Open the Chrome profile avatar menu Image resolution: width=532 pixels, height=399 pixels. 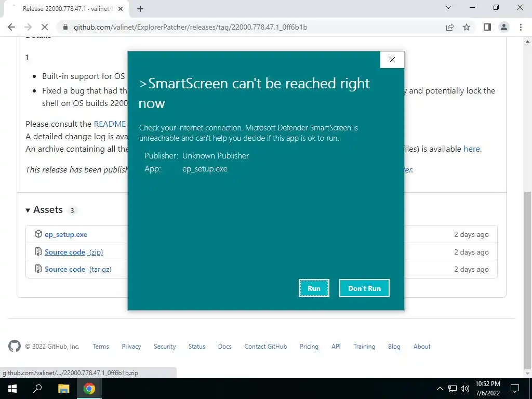pyautogui.click(x=504, y=27)
